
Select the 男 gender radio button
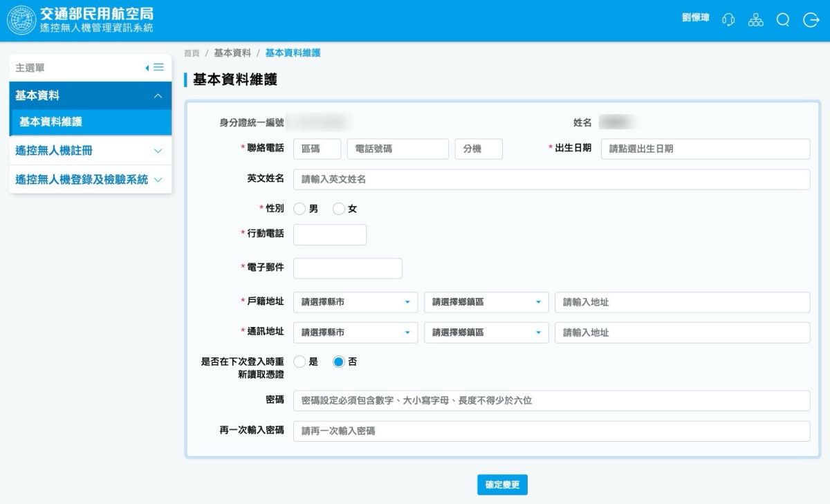299,209
